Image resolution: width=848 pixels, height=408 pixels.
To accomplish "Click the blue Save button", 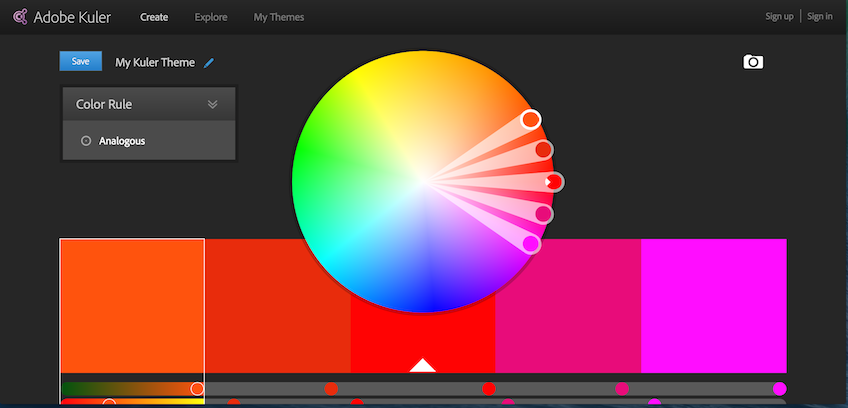I will [81, 62].
